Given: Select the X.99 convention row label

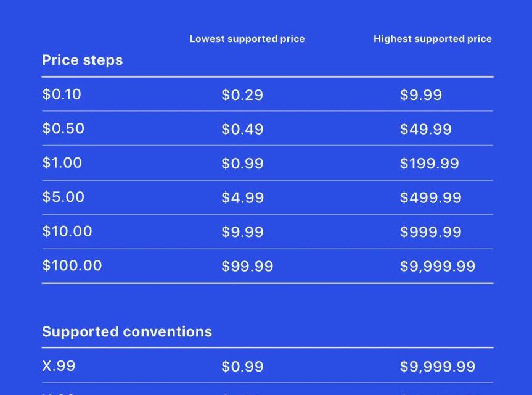Looking at the screenshot, I should pyautogui.click(x=59, y=366).
